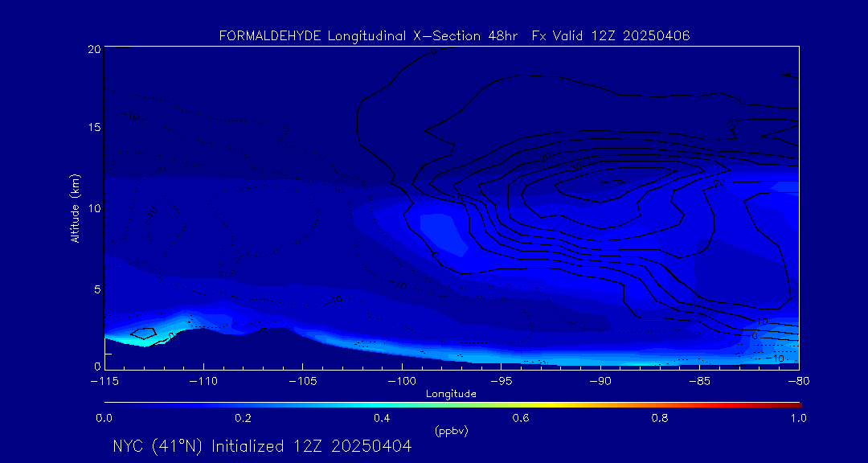
Task: Click the altitude axis tick label 15
Action: pos(93,127)
